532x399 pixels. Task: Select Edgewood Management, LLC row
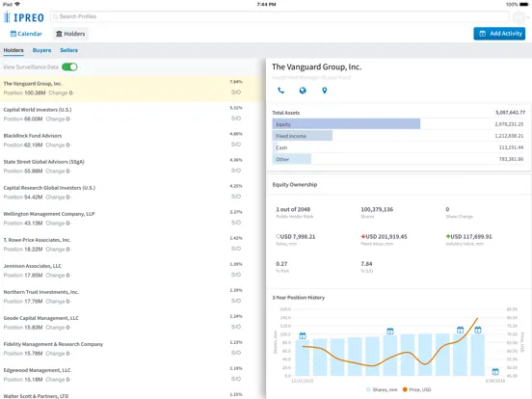[132, 375]
